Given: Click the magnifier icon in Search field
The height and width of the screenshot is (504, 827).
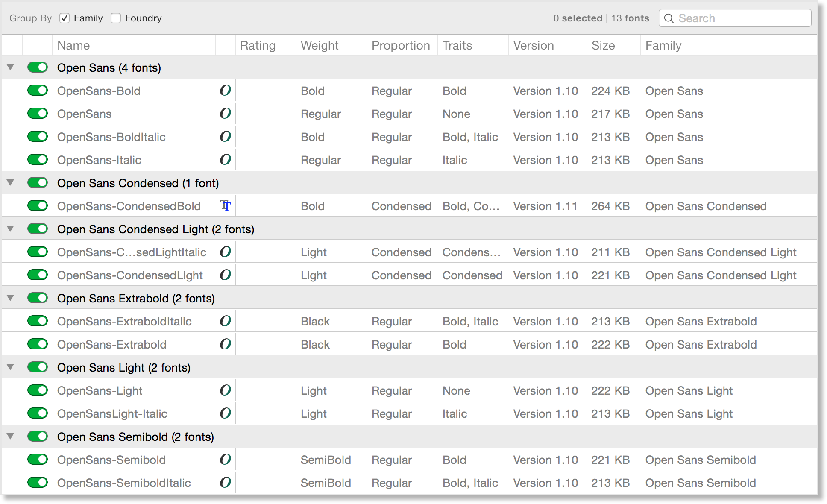Looking at the screenshot, I should (669, 18).
